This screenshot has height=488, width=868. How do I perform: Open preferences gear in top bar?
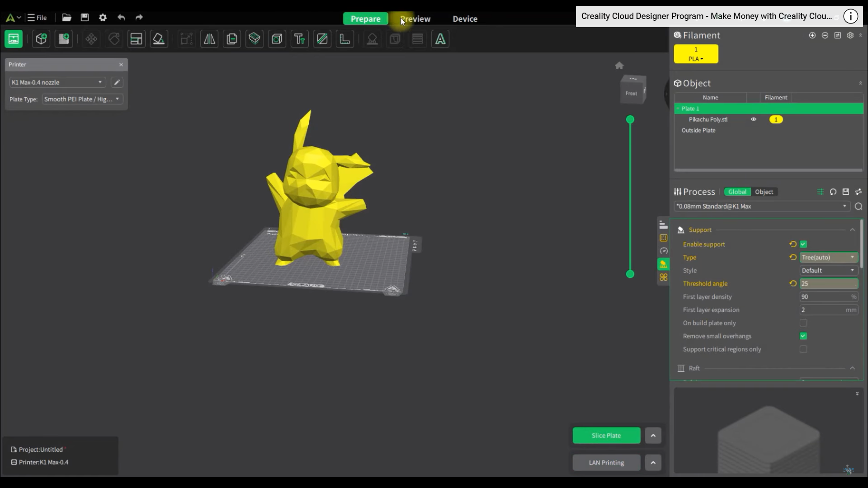point(103,18)
